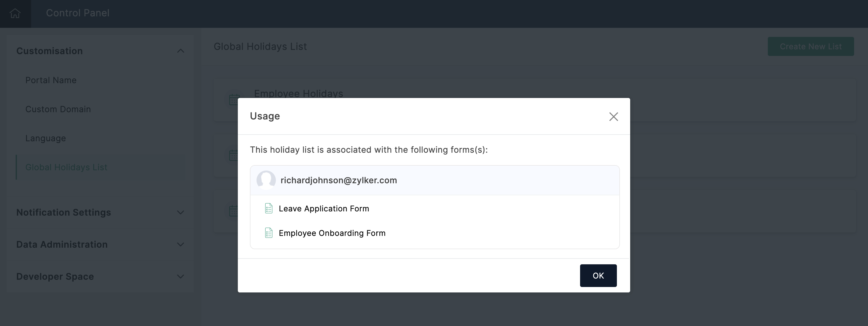Click the Employee Onboarding Form document icon
This screenshot has height=326, width=868.
pos(269,233)
